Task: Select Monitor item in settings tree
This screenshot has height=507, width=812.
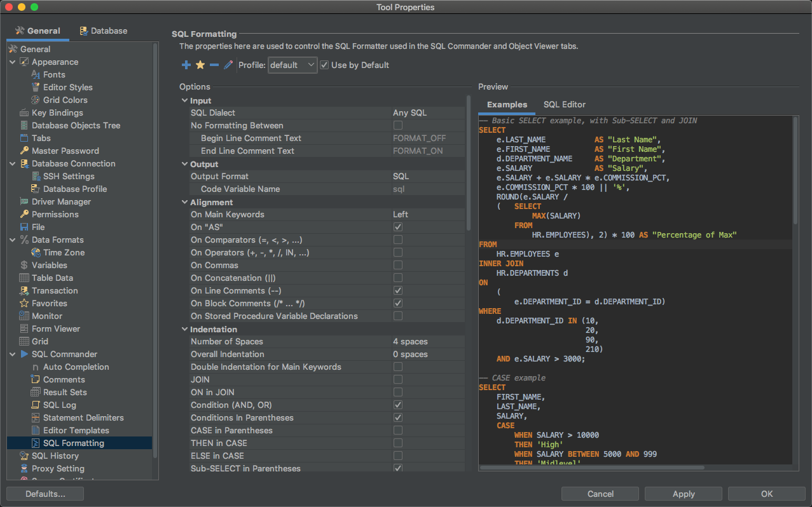Action: click(x=47, y=316)
